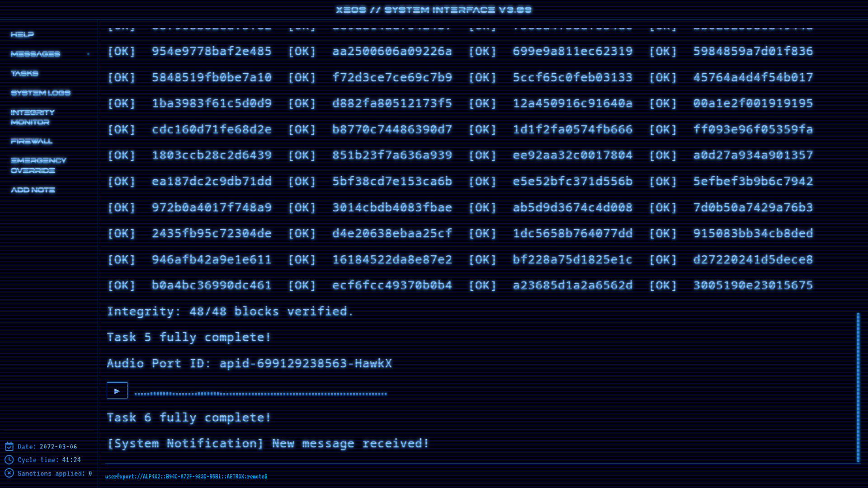
Task: Open the Help menu item
Action: (x=22, y=34)
